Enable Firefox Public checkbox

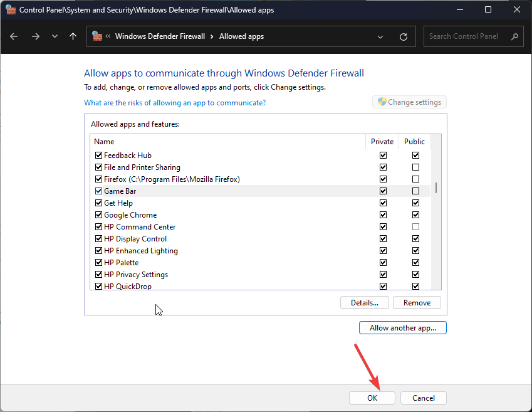415,179
